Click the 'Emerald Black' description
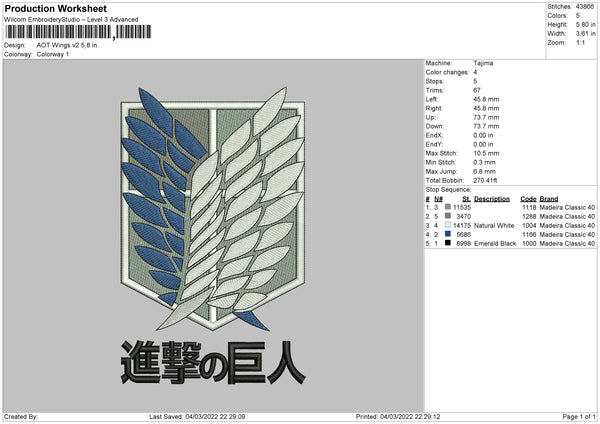 click(495, 243)
